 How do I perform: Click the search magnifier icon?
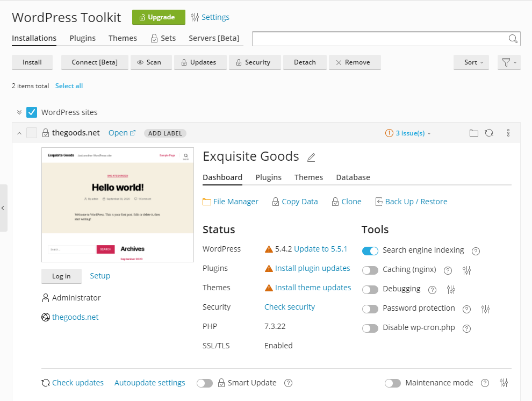[513, 39]
